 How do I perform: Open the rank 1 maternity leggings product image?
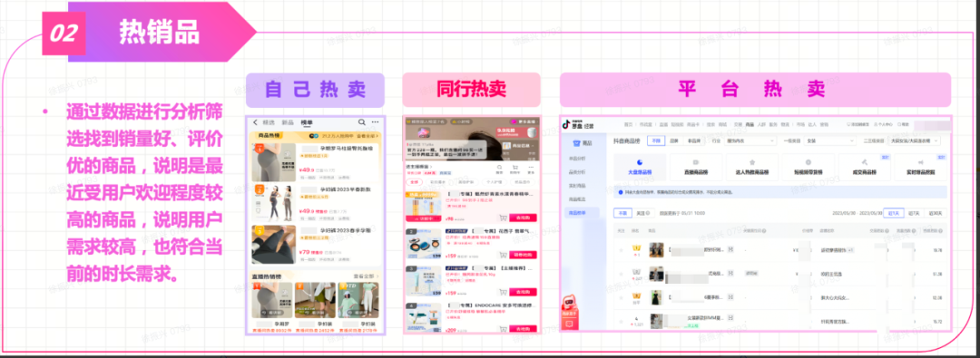(273, 162)
